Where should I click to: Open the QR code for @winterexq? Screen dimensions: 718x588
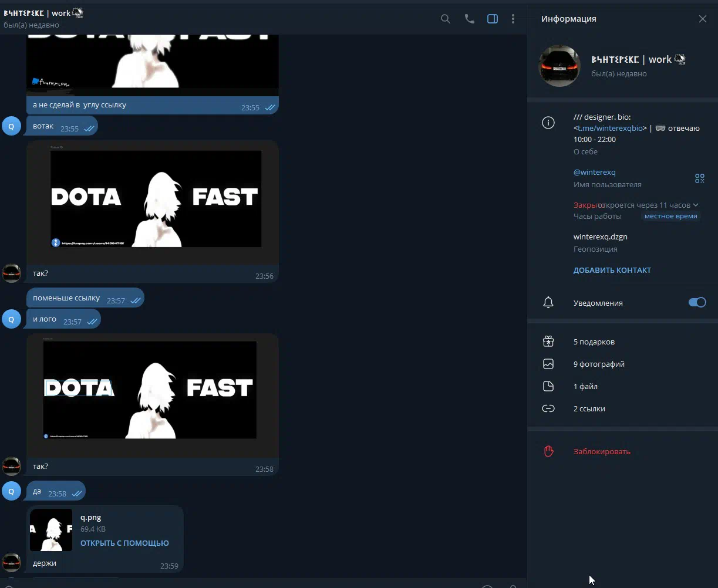coord(699,178)
